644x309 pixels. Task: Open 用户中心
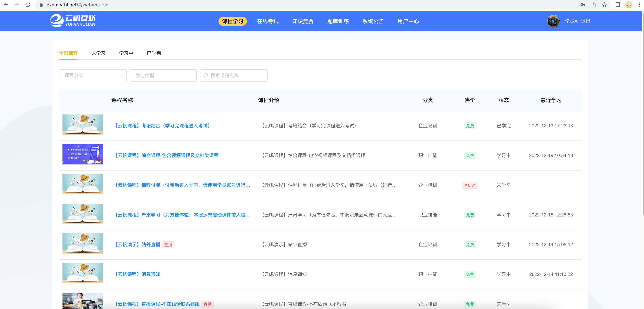408,21
